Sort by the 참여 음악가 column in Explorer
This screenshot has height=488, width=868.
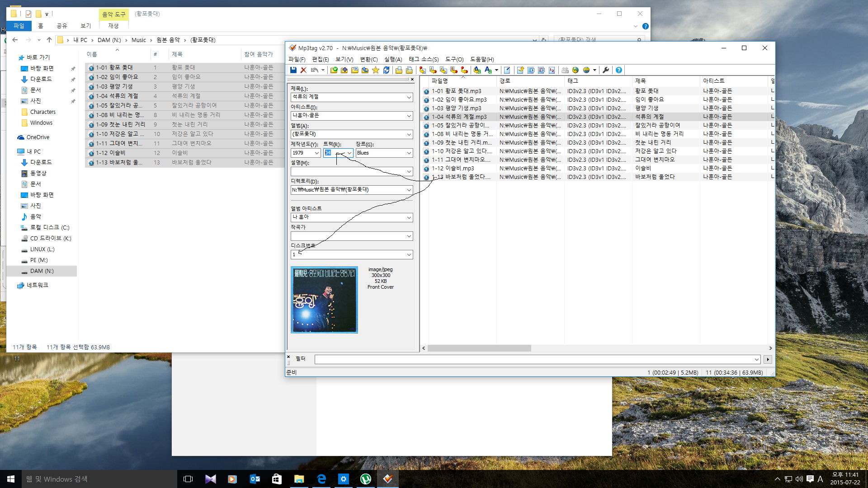tap(259, 54)
